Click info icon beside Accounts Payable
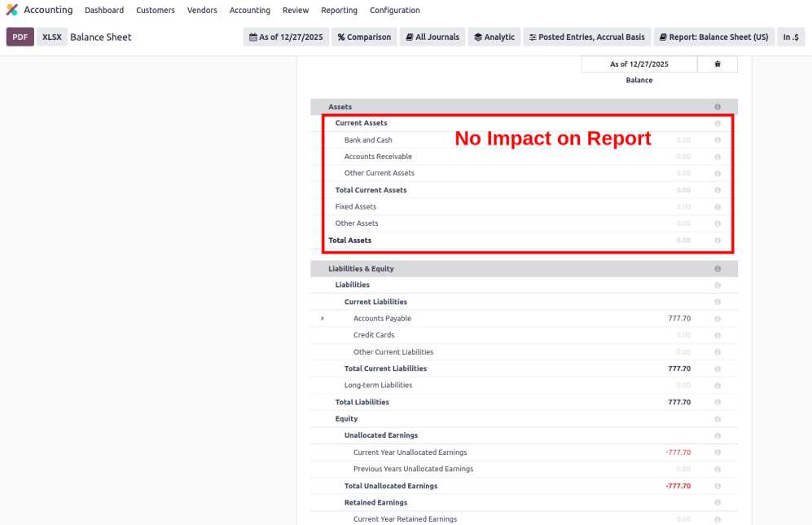Screen dimensions: 812x525 pyautogui.click(x=718, y=319)
